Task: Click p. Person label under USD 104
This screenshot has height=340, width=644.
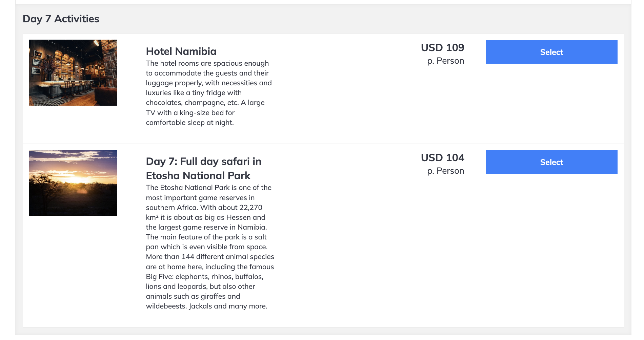Action: point(445,171)
